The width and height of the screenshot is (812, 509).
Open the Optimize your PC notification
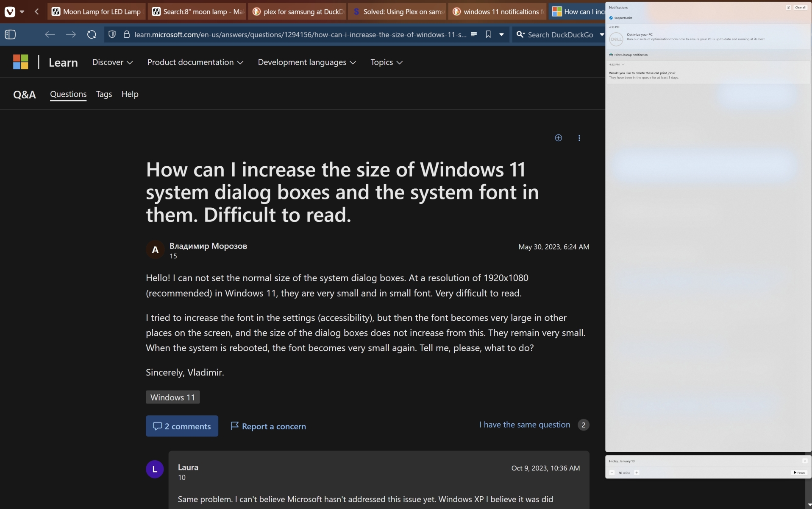pos(708,36)
